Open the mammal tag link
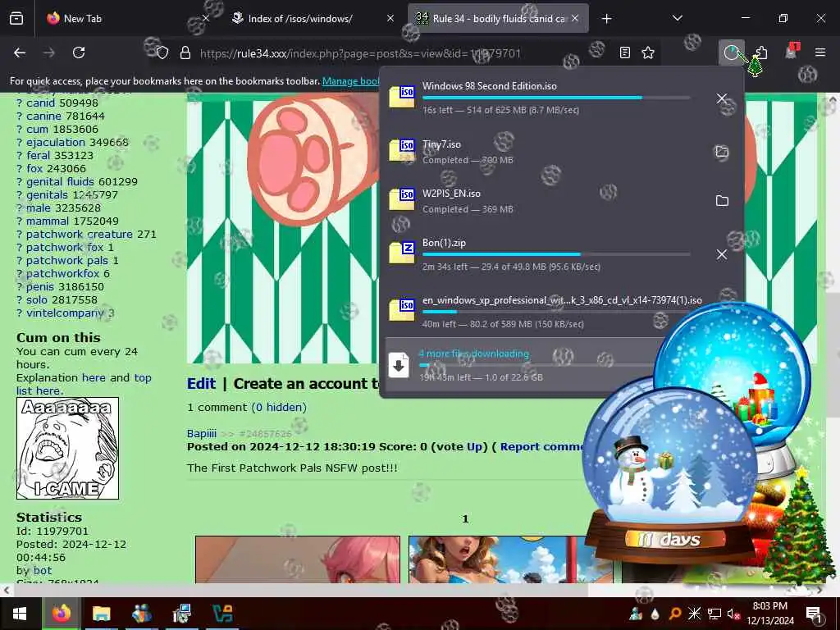This screenshot has height=630, width=840. (48, 221)
